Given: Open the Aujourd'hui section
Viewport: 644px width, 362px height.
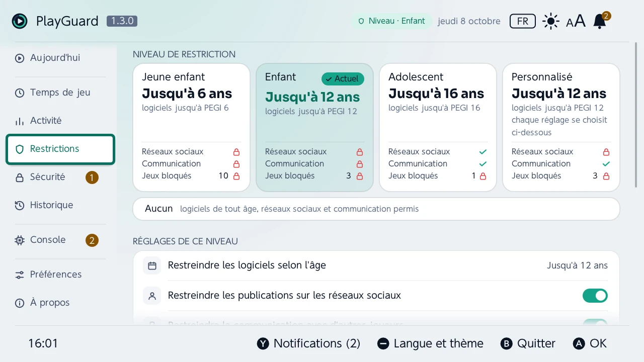Looking at the screenshot, I should tap(60, 58).
